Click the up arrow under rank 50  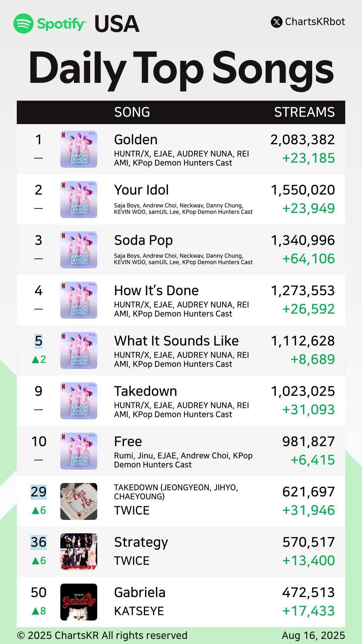[x=36, y=611]
